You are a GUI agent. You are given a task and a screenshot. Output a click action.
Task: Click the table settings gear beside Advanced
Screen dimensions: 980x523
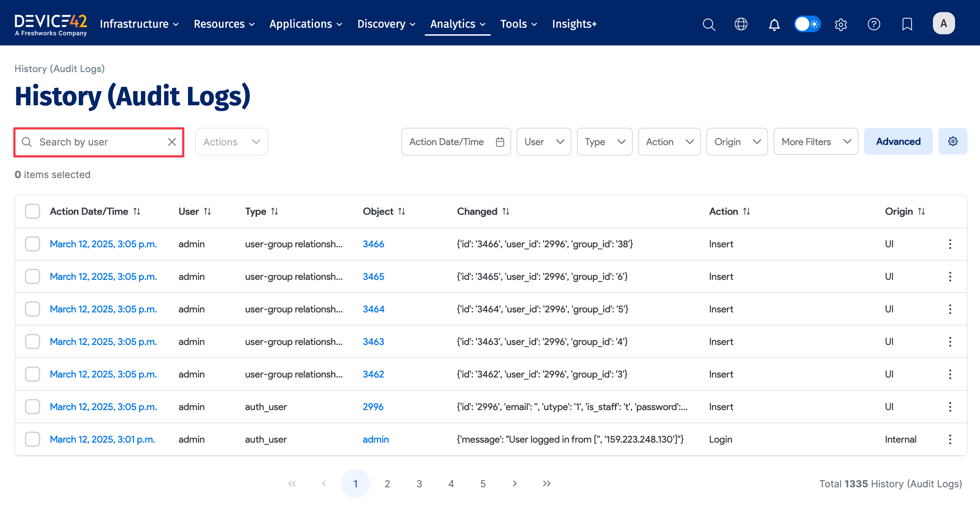[x=953, y=142]
